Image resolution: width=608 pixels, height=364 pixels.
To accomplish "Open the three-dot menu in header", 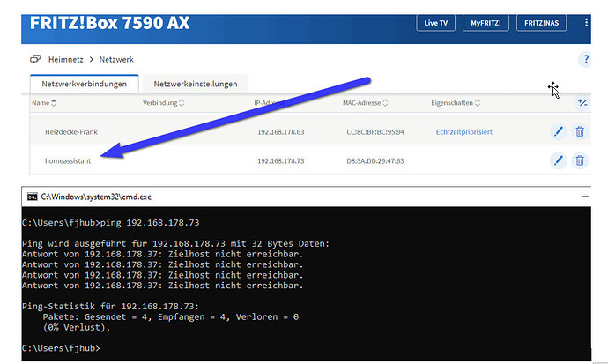I will tap(586, 23).
